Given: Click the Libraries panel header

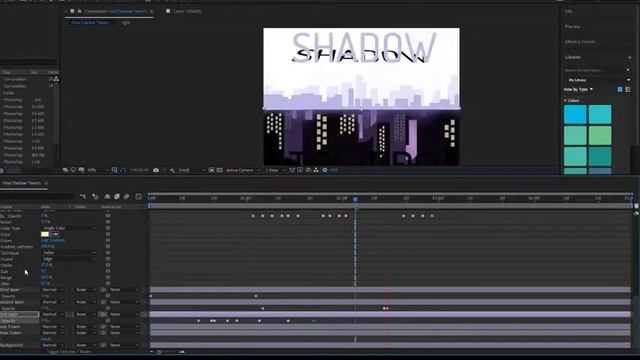Looking at the screenshot, I should (x=573, y=58).
